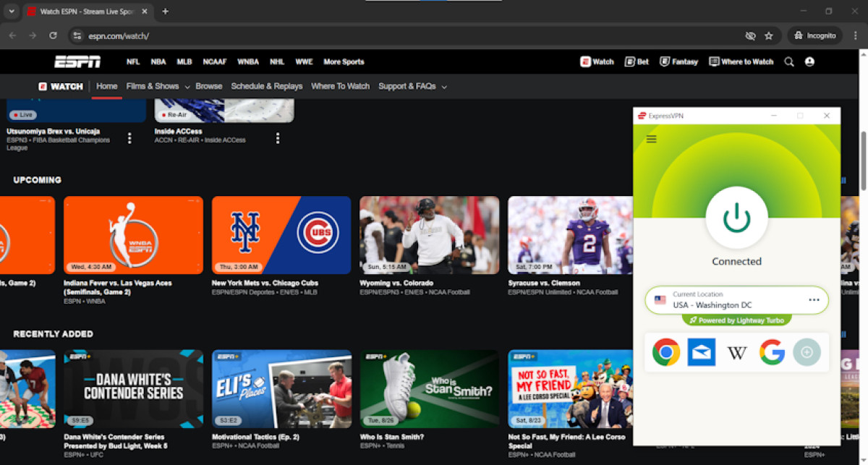Image resolution: width=868 pixels, height=465 pixels.
Task: Launch the Google shortcut in ExpressVPN
Action: coord(772,352)
